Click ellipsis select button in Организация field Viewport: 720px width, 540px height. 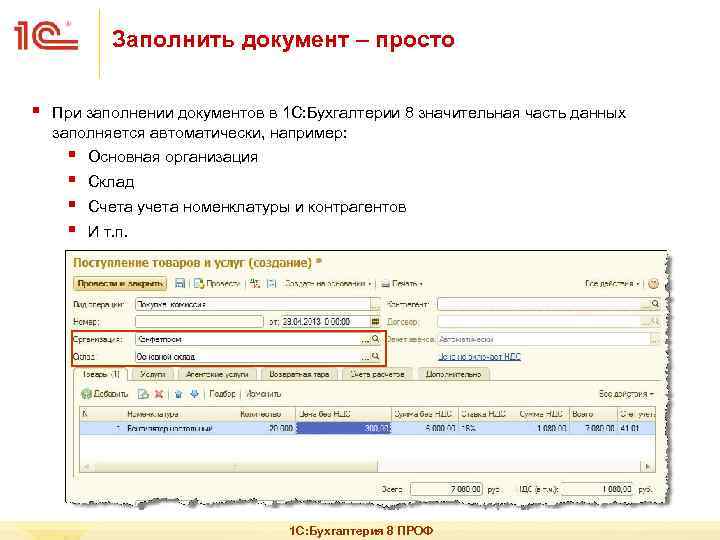(x=365, y=339)
